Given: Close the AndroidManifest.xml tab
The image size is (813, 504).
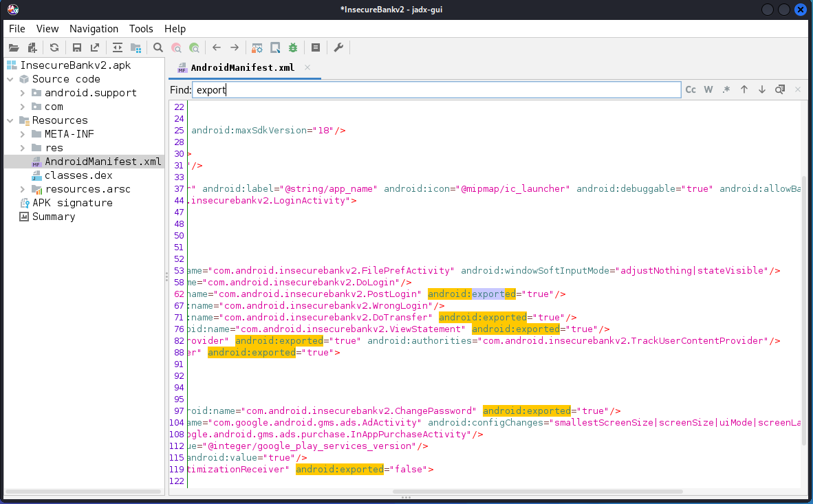Looking at the screenshot, I should tap(307, 67).
